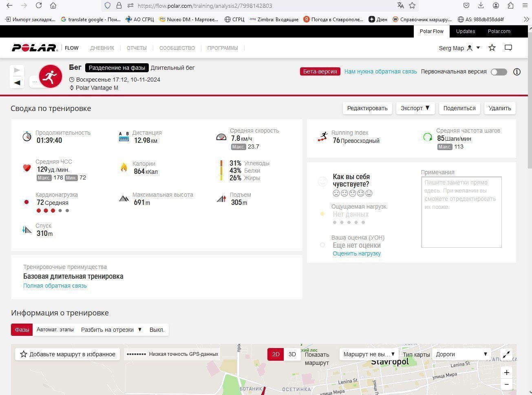Zoom out on the map with minus
532x395 pixels.
pyautogui.click(x=506, y=384)
